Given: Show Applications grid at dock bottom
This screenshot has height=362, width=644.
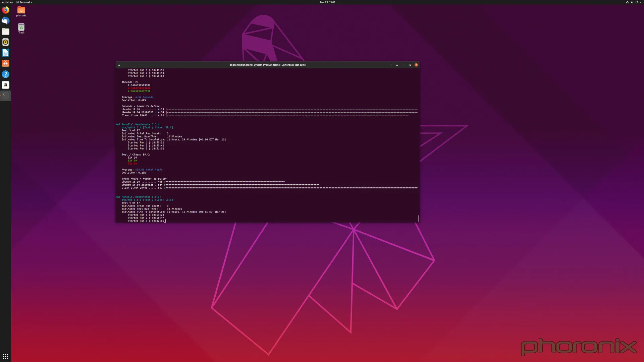Looking at the screenshot, I should (x=5, y=357).
